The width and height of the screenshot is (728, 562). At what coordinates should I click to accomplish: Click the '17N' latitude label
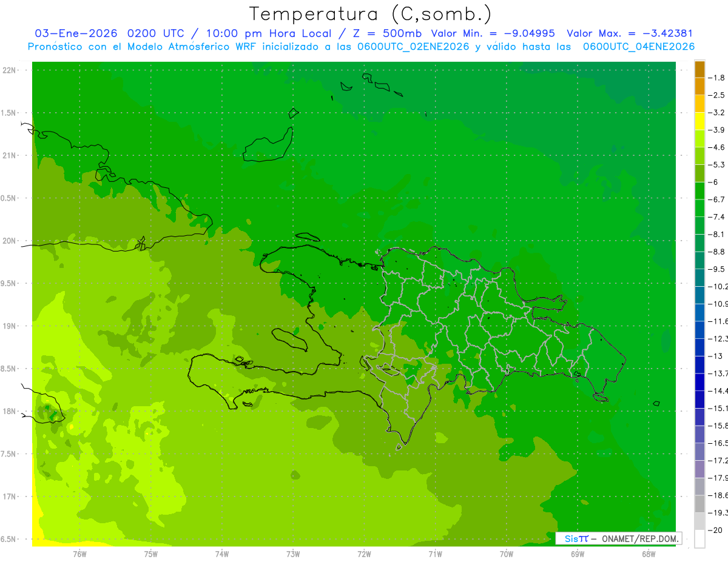9,497
